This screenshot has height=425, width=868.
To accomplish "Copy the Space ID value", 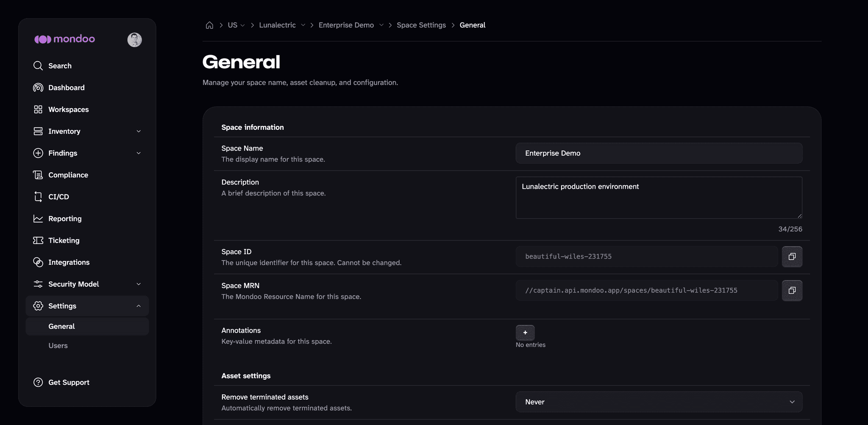I will coord(792,257).
